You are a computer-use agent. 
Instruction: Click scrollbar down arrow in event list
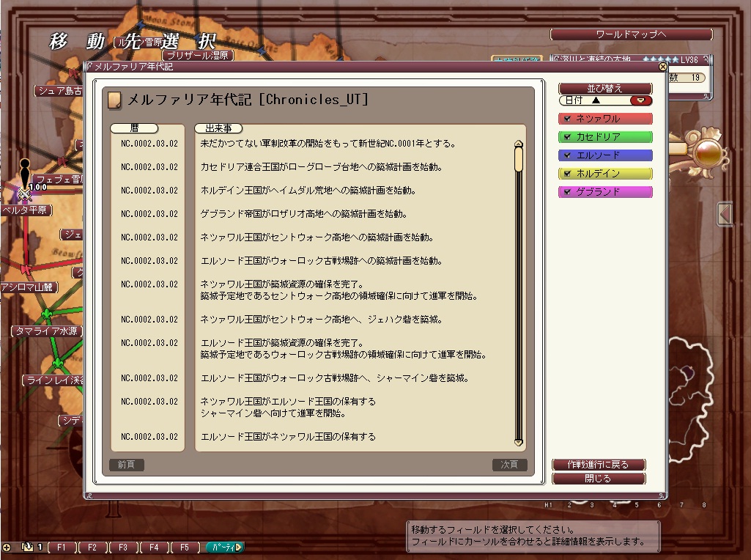point(518,443)
